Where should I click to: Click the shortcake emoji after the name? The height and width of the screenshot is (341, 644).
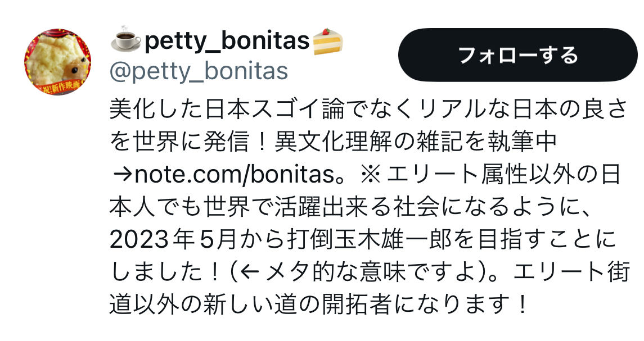point(328,42)
